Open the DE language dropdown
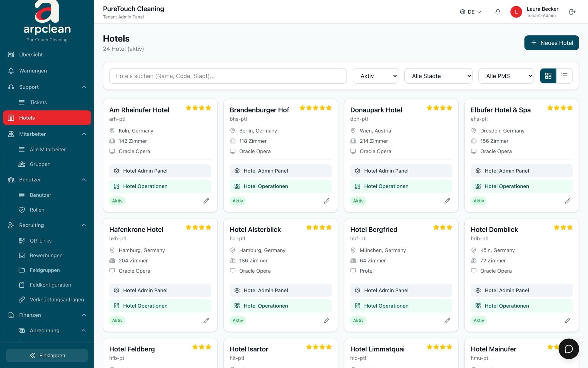Image resolution: width=588 pixels, height=368 pixels. click(470, 12)
